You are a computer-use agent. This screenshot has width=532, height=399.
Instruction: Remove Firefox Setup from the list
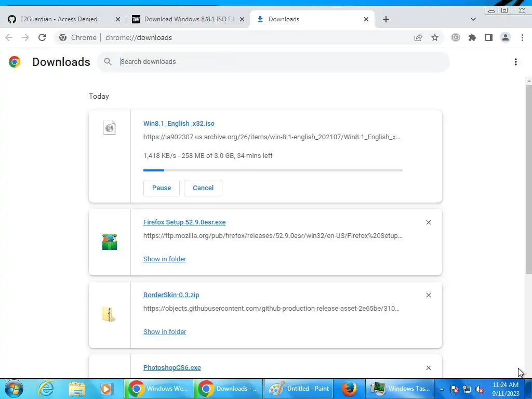pos(429,222)
